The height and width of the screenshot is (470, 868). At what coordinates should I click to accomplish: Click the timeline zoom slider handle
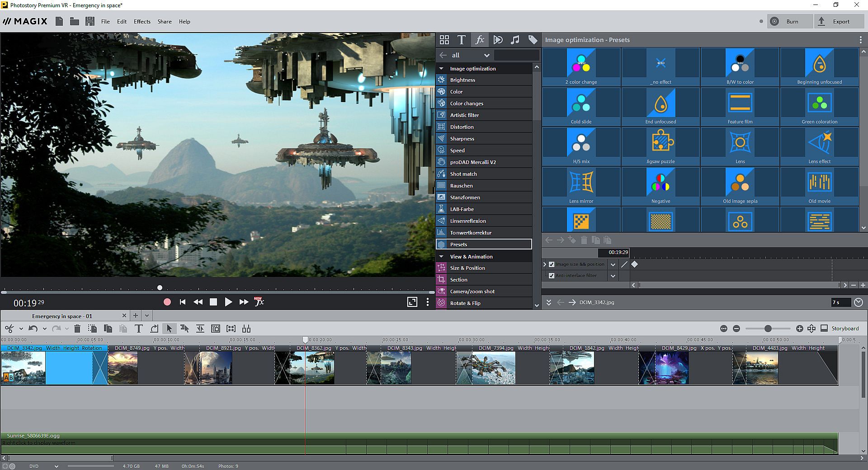click(x=768, y=329)
